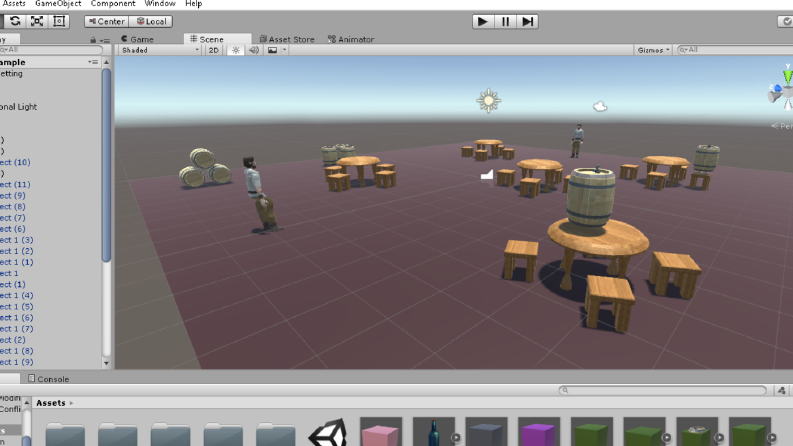
Task: Click the white camera gizmo in scene
Action: click(x=487, y=175)
